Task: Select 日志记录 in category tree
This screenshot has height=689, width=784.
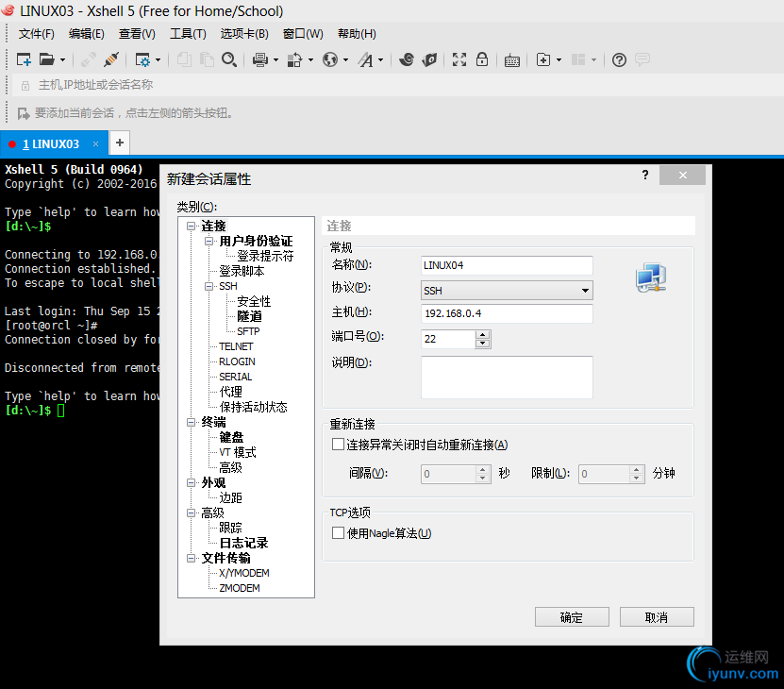Action: [243, 543]
